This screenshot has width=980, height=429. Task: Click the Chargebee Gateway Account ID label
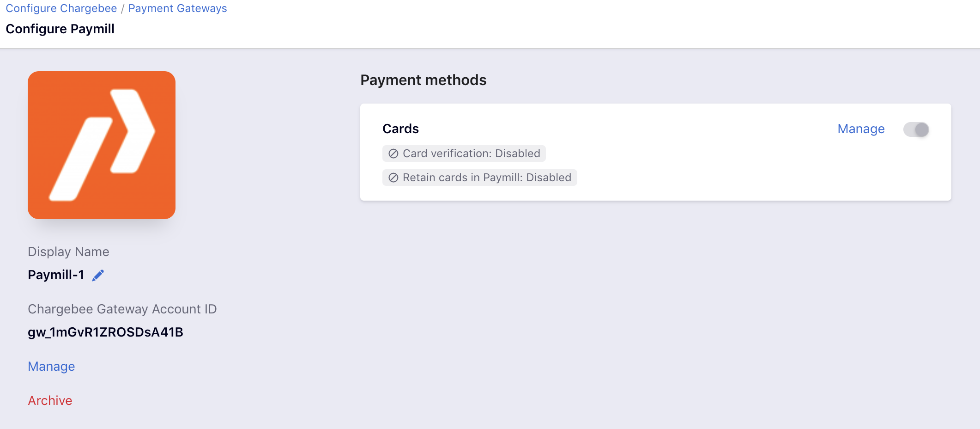[x=122, y=309]
